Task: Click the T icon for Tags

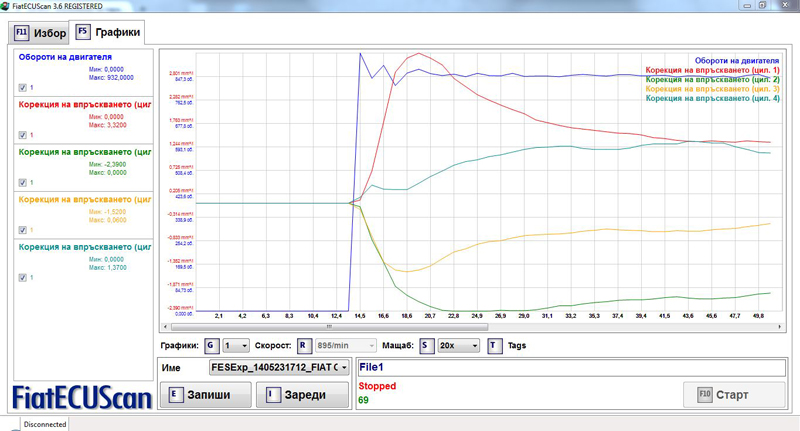Action: click(x=496, y=346)
